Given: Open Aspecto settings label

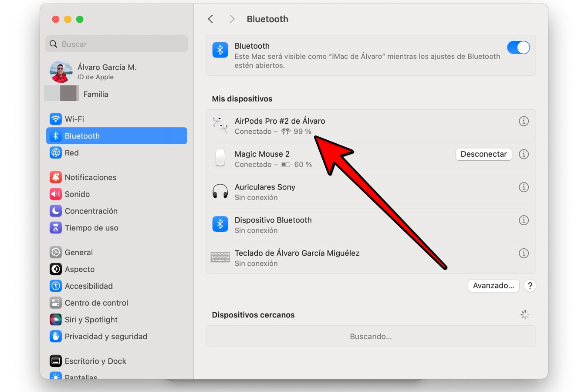Looking at the screenshot, I should (x=80, y=269).
